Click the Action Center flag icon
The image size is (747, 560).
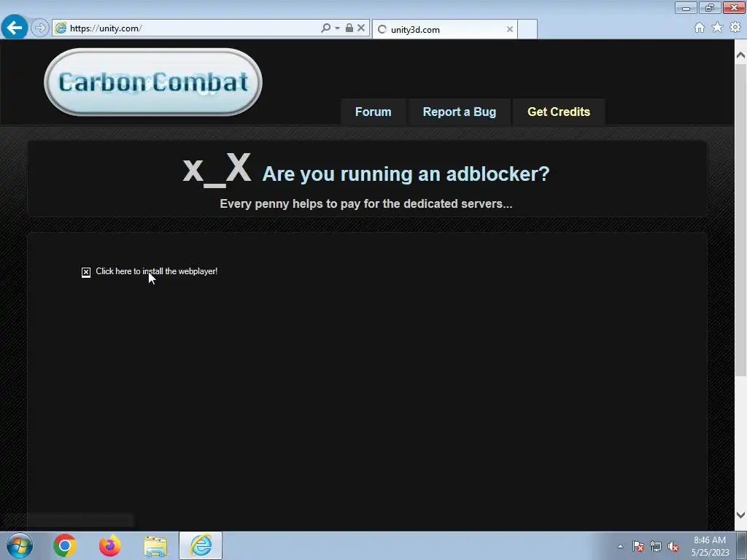pyautogui.click(x=638, y=546)
